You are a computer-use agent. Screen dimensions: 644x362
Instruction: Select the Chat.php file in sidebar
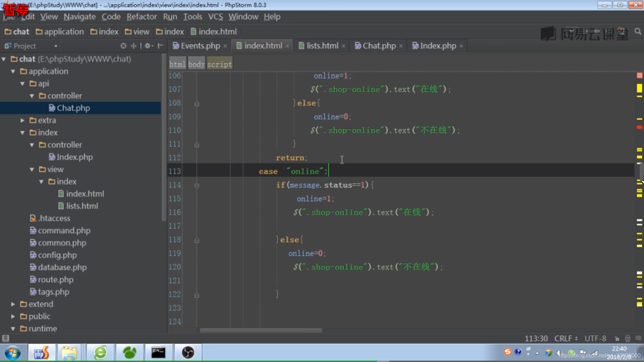(73, 108)
